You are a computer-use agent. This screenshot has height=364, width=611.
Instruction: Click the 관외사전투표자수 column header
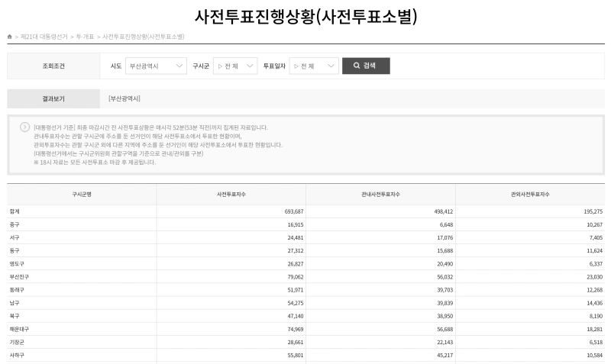click(530, 195)
